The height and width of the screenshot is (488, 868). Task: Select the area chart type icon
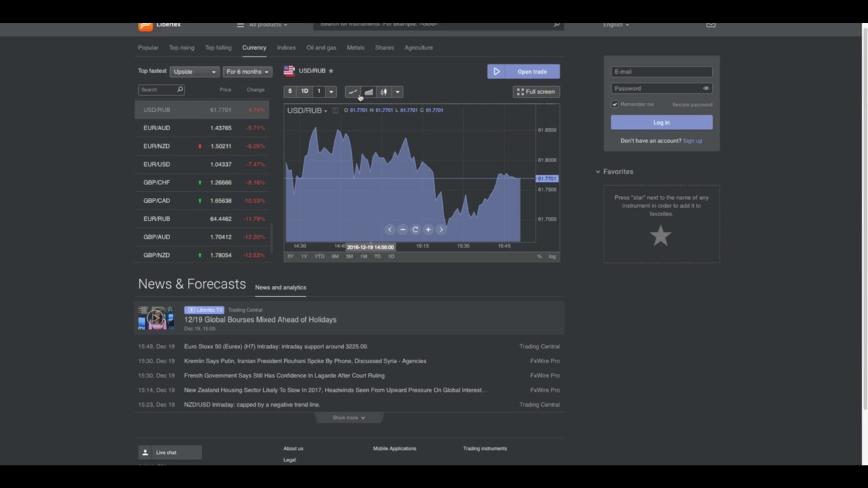tap(368, 92)
